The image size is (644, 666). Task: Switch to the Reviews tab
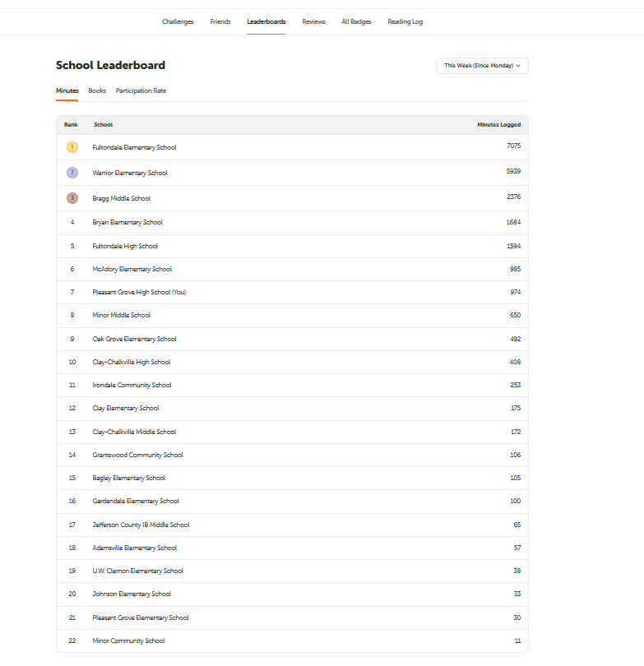313,21
